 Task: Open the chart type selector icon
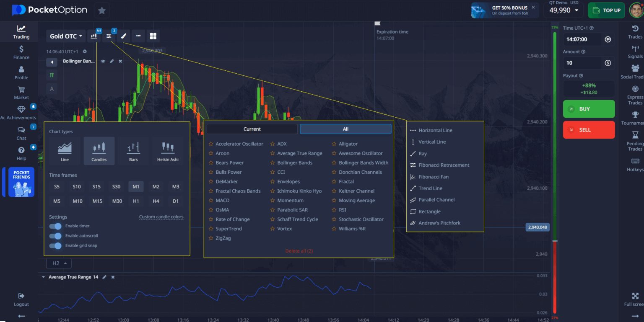point(94,36)
